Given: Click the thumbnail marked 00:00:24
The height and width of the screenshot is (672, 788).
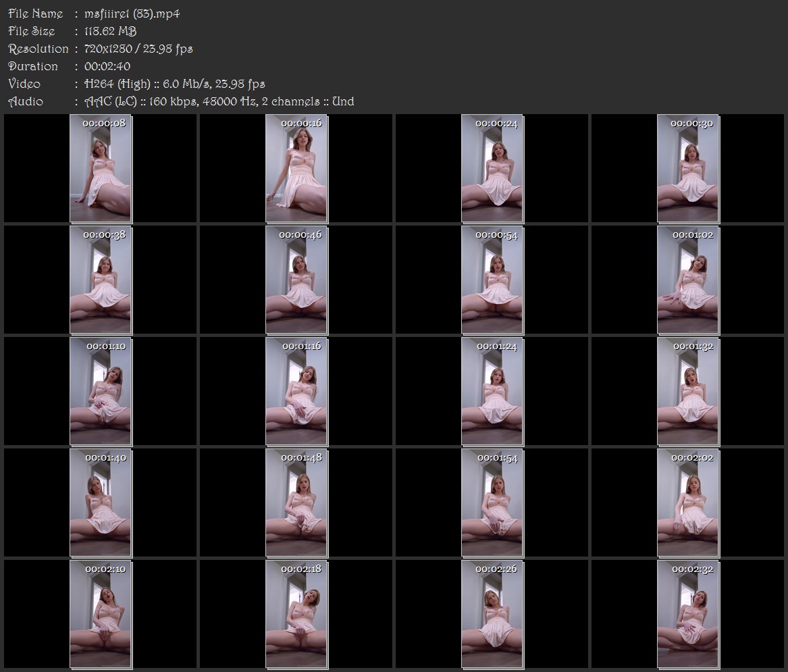Looking at the screenshot, I should click(492, 168).
